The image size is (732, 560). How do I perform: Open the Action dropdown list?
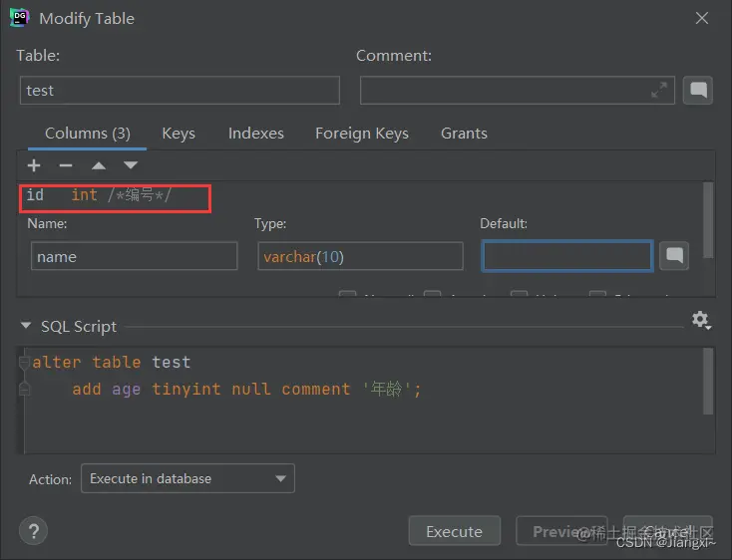187,478
